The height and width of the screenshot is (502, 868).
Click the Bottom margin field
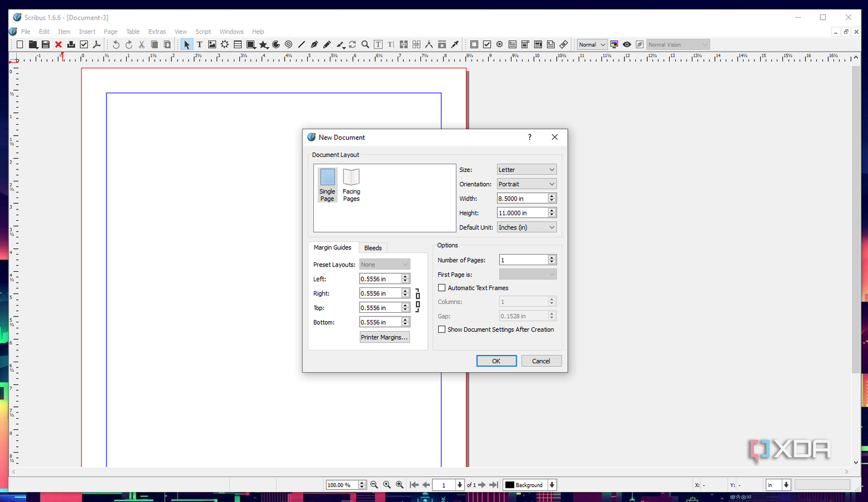pos(380,322)
